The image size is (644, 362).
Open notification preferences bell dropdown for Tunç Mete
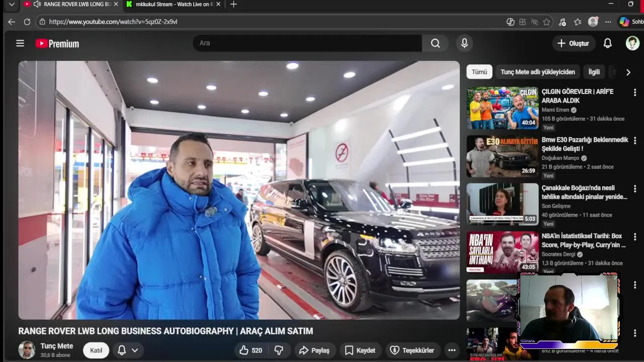click(x=128, y=350)
